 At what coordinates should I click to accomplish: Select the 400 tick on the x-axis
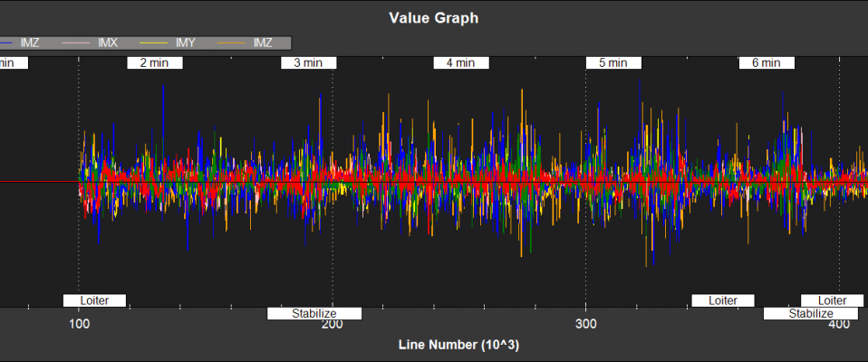839,325
